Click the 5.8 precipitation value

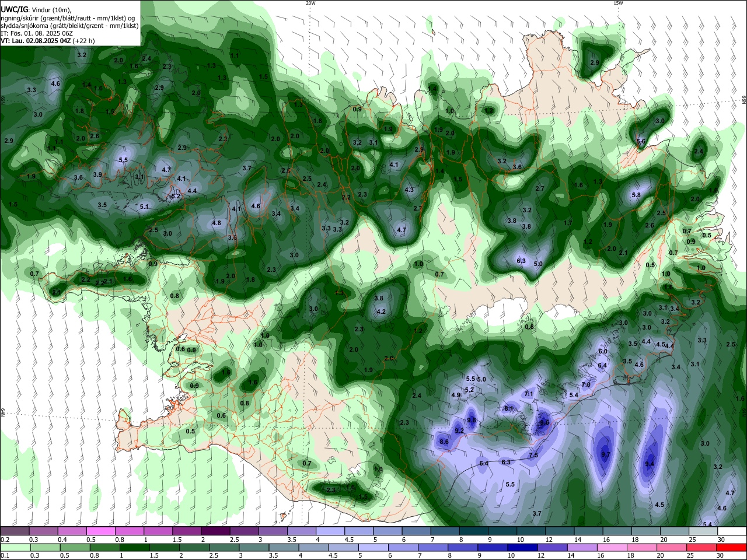pos(636,195)
